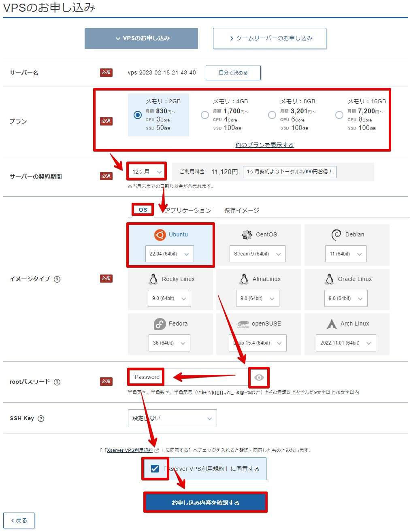Open the 12ヶ月 contract period dropdown
This screenshot has width=411, height=532.
147,172
